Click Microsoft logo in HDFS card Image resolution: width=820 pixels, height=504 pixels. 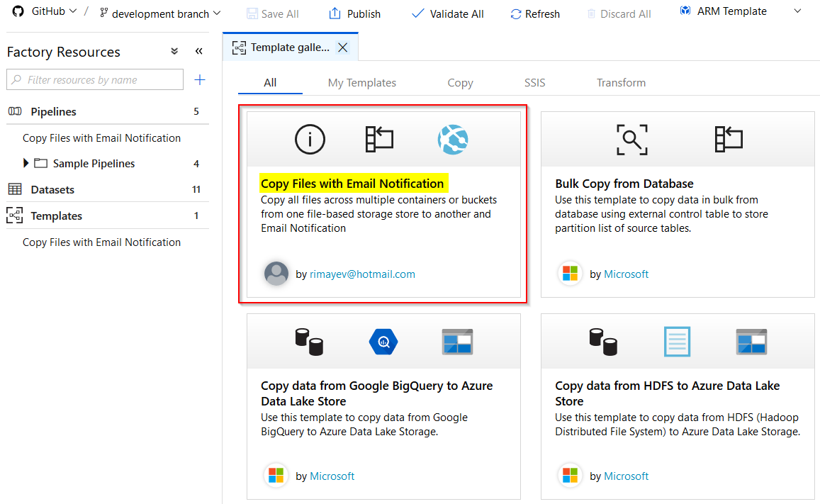pos(570,476)
